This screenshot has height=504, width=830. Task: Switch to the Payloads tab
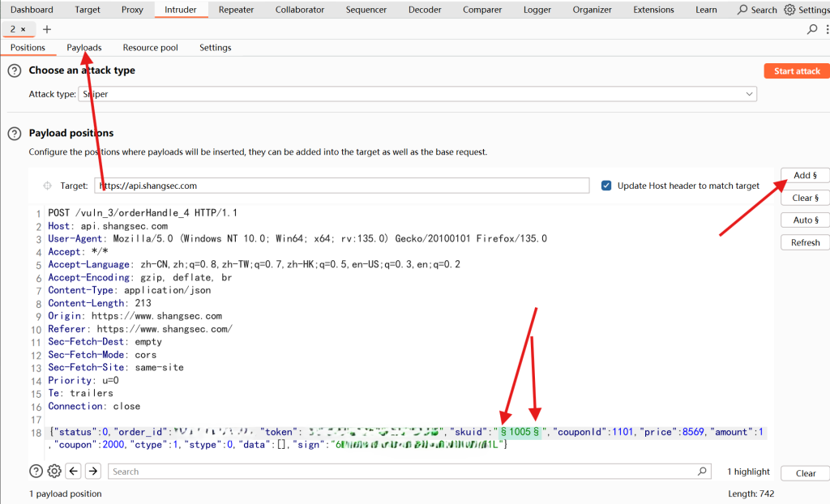click(84, 48)
